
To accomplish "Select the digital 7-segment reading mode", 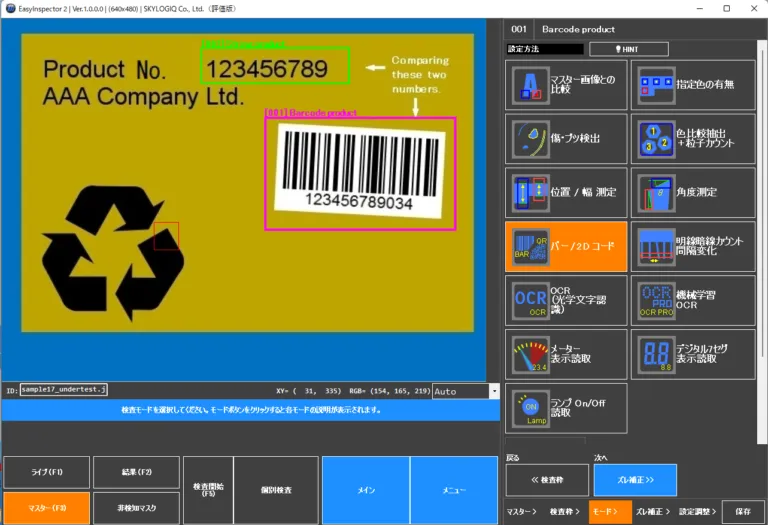I will [693, 354].
